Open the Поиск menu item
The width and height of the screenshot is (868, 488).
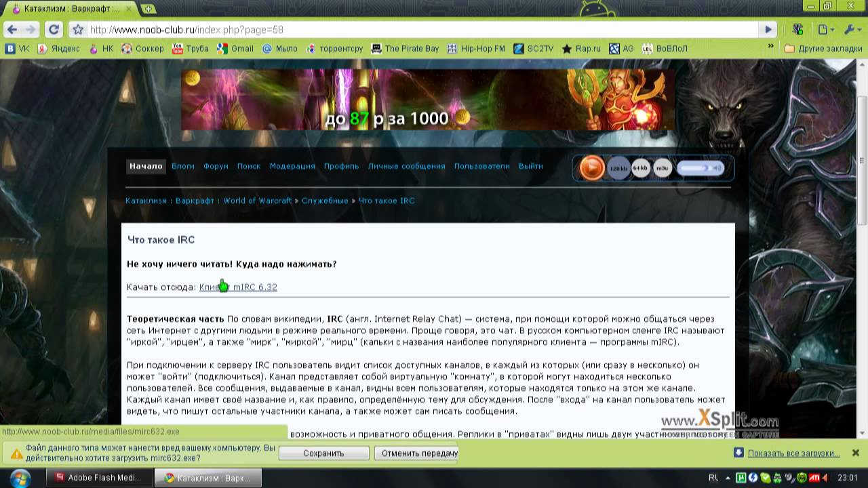pos(249,166)
